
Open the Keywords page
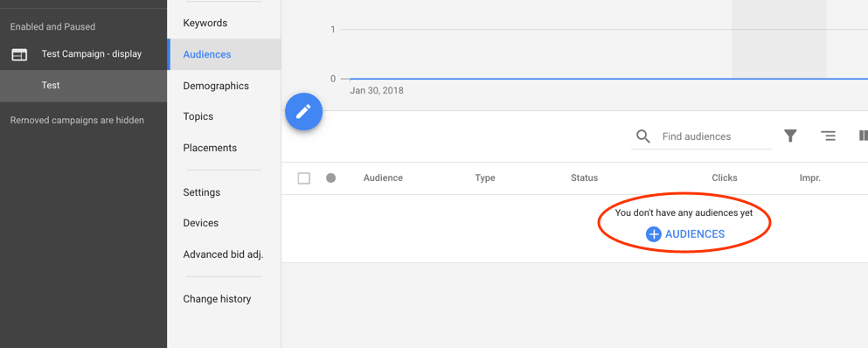pos(205,24)
